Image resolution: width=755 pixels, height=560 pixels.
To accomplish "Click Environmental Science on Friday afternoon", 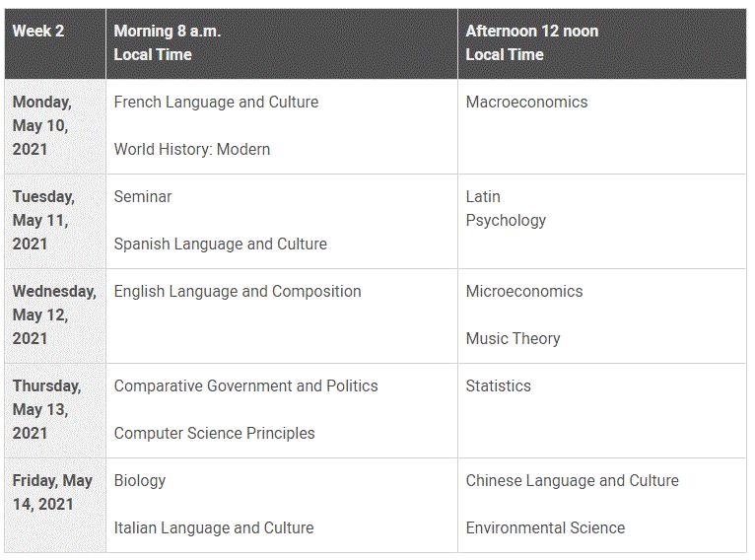I will tap(545, 527).
